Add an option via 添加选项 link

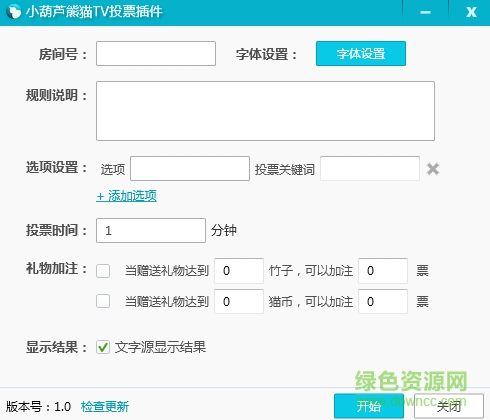pos(126,196)
